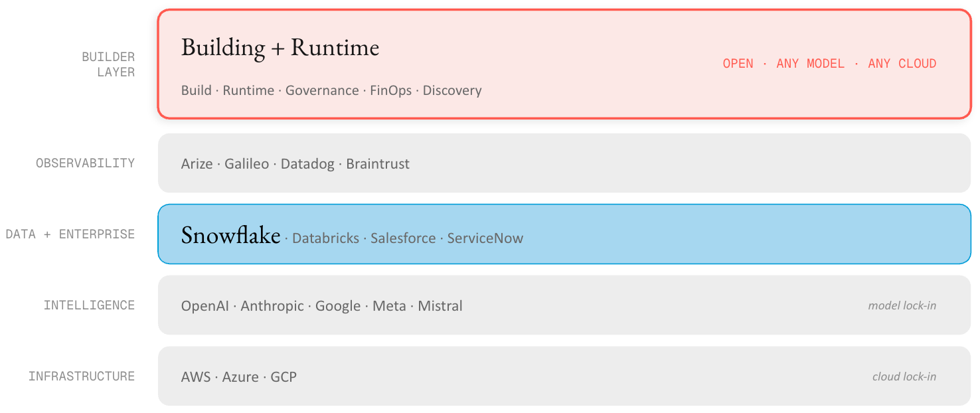980x413 pixels.
Task: Click the Mistral text
Action: (x=440, y=306)
